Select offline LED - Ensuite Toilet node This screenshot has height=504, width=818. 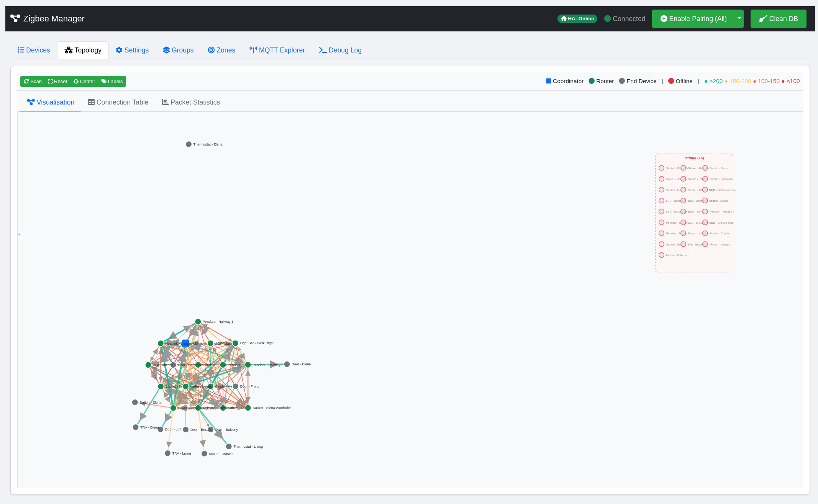(705, 223)
